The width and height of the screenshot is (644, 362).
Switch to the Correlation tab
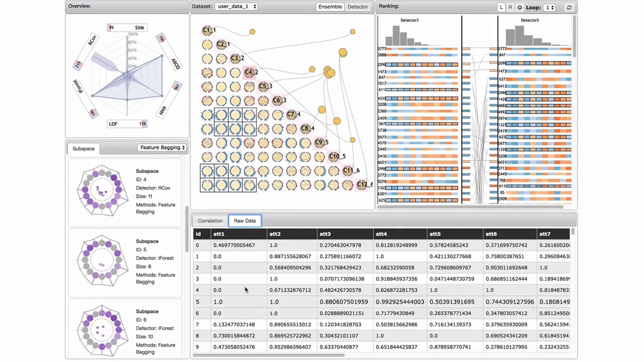(x=210, y=221)
